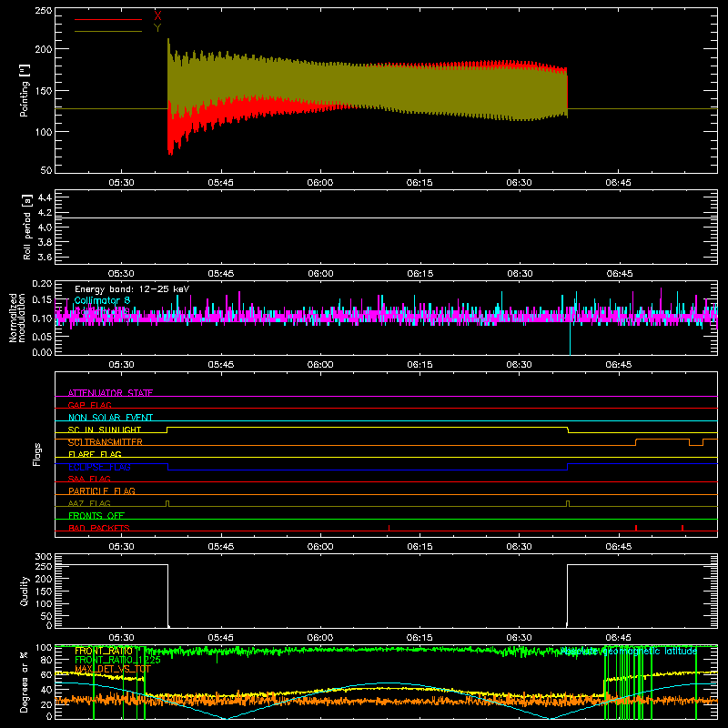Click the first BAD_PACKETS spike marker

pos(389,528)
